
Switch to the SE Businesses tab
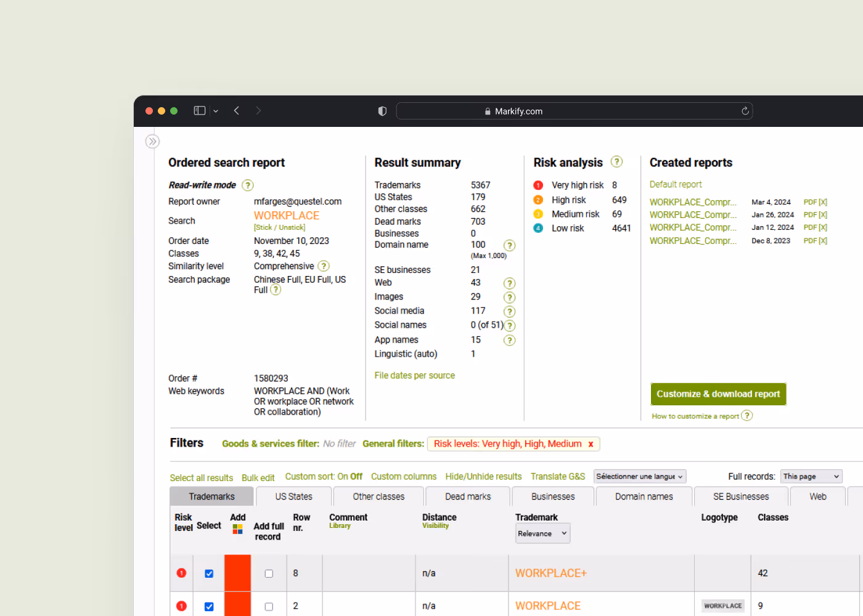point(741,496)
